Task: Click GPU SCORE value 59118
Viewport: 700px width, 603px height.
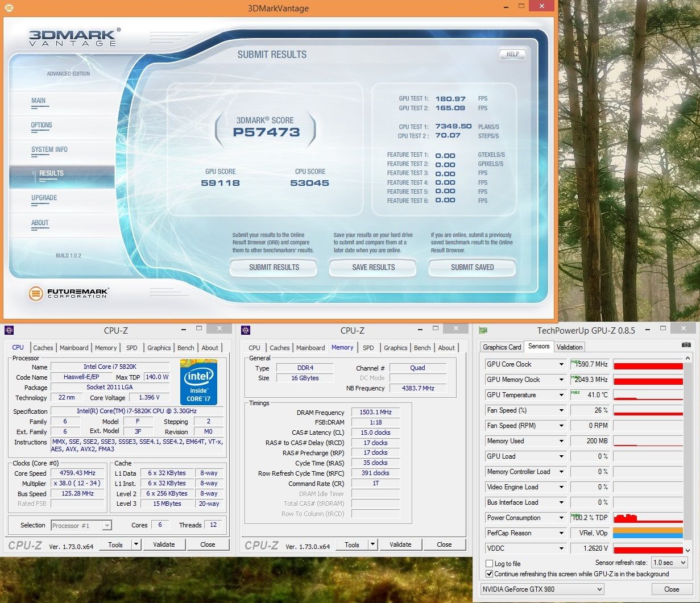Action: (x=220, y=183)
